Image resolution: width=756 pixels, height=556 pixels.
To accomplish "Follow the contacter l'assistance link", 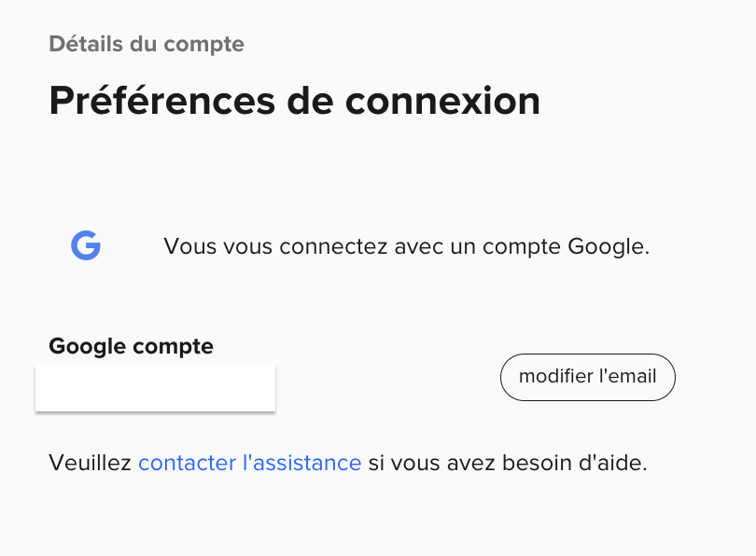I will tap(250, 463).
